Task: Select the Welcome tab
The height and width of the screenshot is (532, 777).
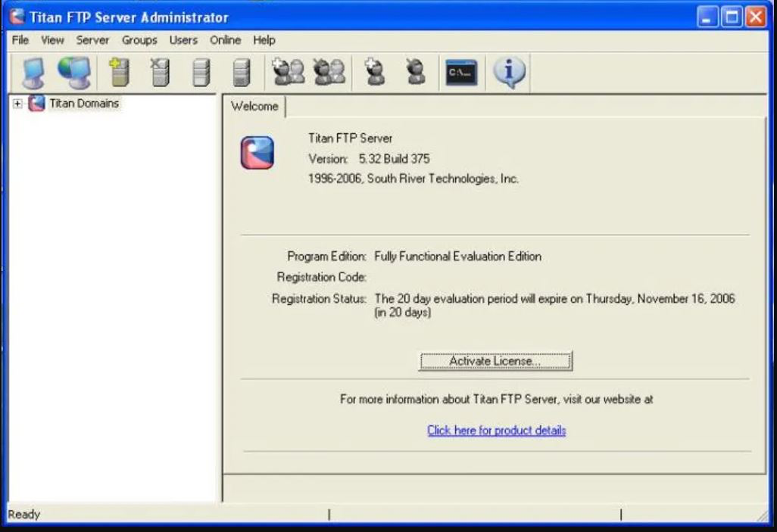Action: tap(254, 107)
